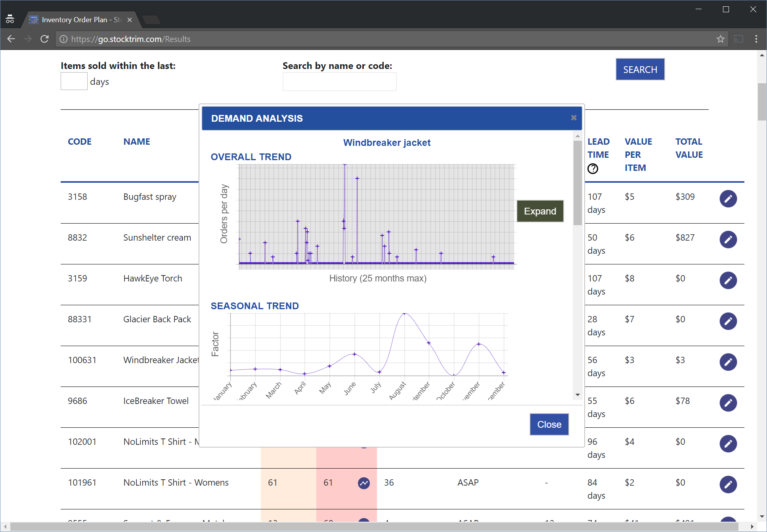Sort by CODE column header
Screen dimensions: 767x532
80,142
